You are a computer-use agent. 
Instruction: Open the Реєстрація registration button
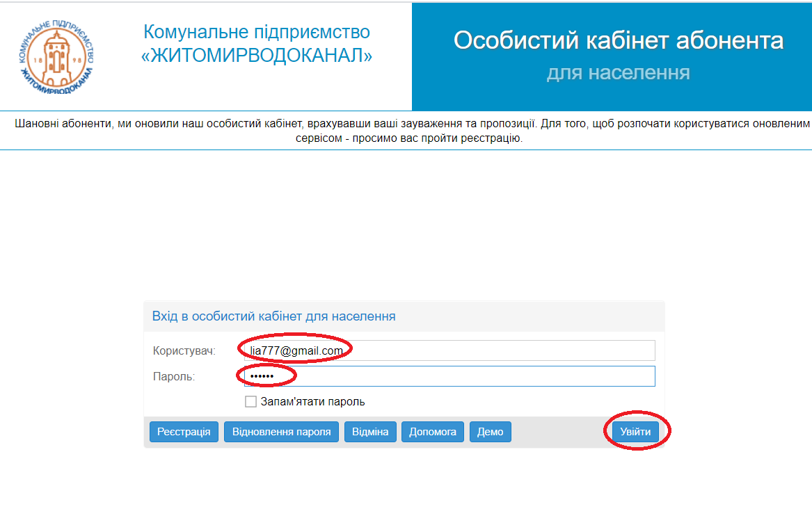(x=184, y=432)
